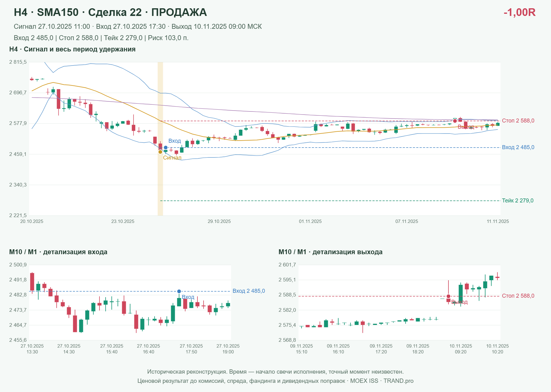Click the exit dot in the M10 exit detail chart
Screen dimensions: 551x392
[x=448, y=296]
